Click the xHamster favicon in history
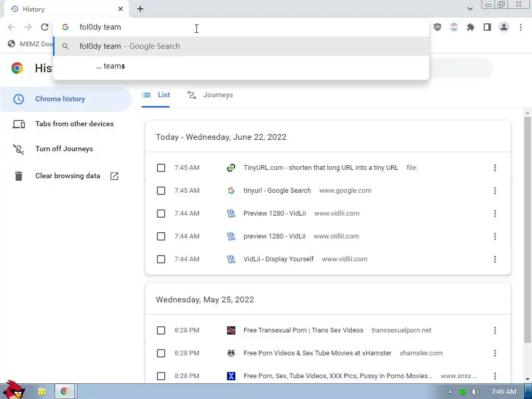The width and height of the screenshot is (532, 399). (x=231, y=353)
